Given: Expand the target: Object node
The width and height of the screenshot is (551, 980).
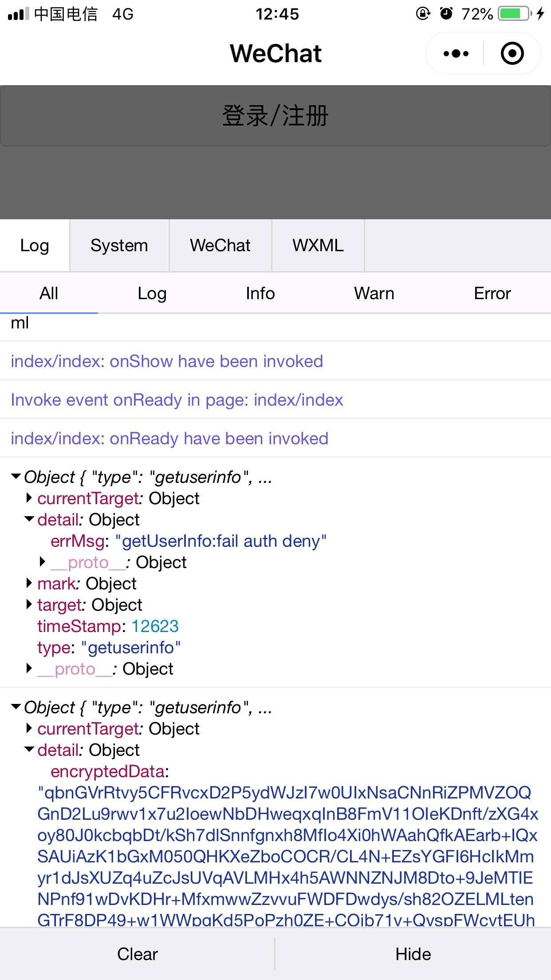Looking at the screenshot, I should point(29,605).
